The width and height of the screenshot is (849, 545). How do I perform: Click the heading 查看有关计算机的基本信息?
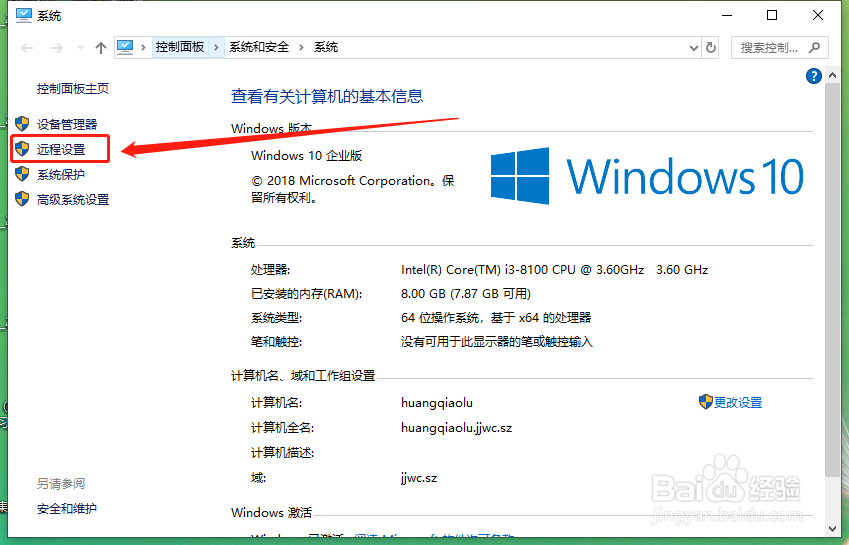click(327, 96)
